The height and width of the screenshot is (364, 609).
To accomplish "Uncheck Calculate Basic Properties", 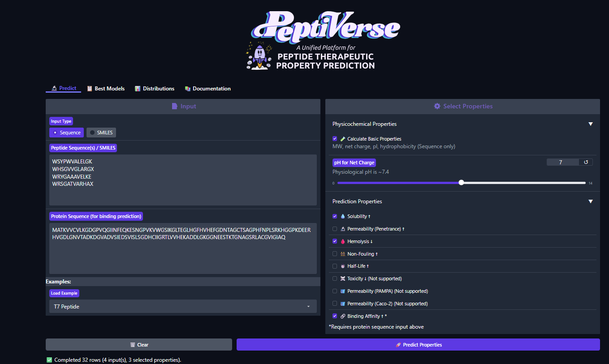I will tap(335, 139).
